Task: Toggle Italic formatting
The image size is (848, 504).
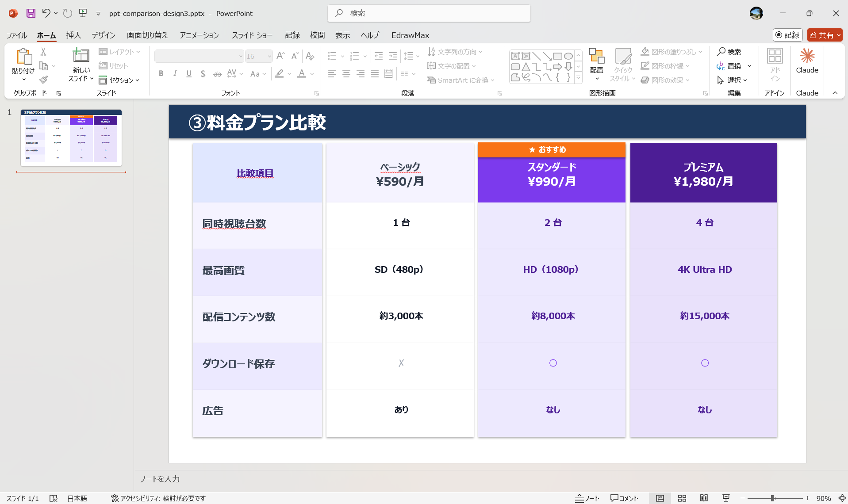Action: click(175, 74)
